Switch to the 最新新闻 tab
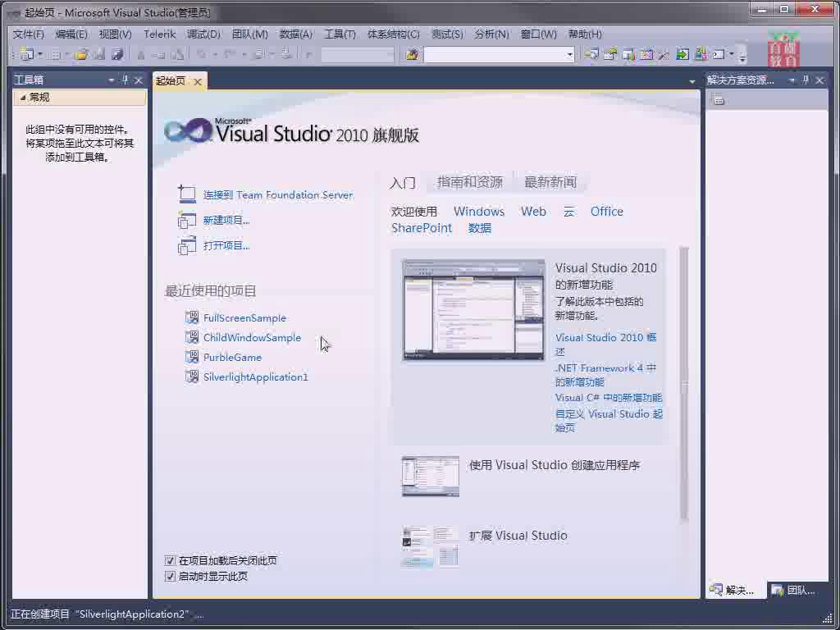 550,182
